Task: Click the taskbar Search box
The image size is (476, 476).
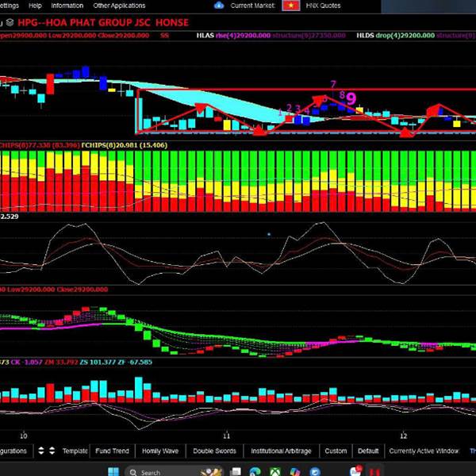Action: tap(174, 472)
